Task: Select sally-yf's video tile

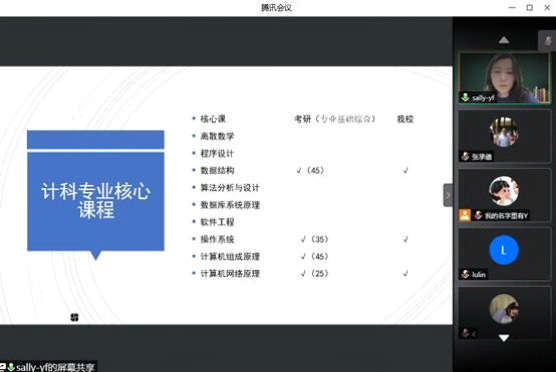Action: 504,78
